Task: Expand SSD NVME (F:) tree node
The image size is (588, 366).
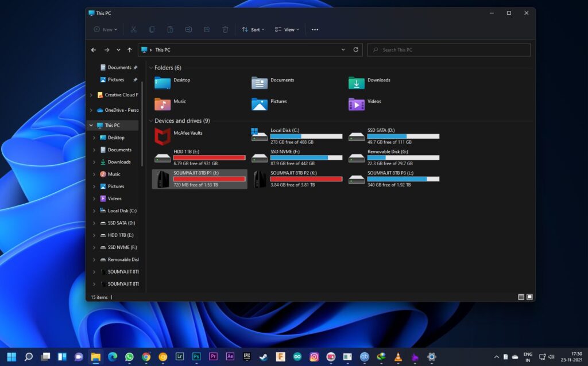Action: (94, 248)
